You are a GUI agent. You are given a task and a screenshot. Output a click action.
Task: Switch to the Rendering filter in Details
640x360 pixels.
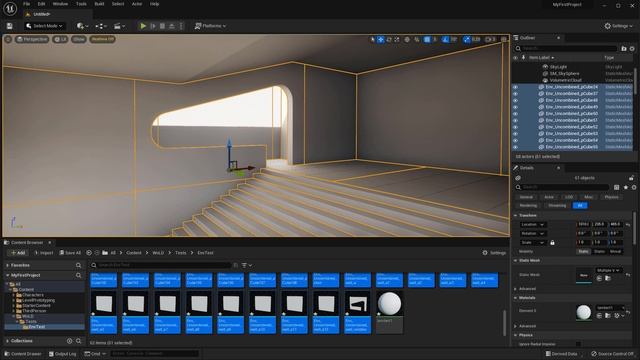pos(528,206)
